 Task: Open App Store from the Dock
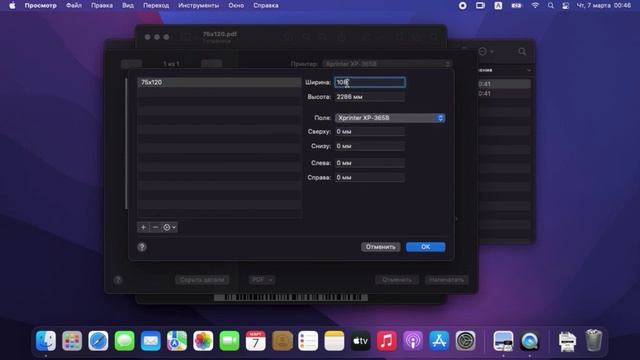tap(439, 341)
